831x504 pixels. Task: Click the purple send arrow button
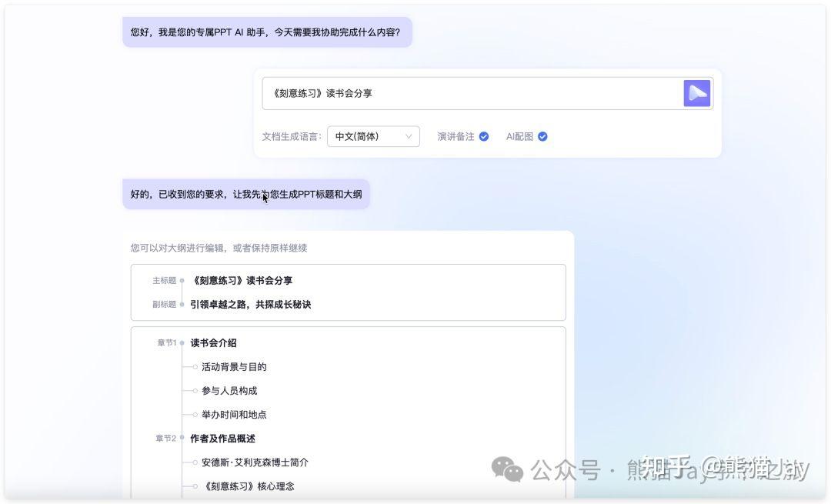tap(697, 93)
